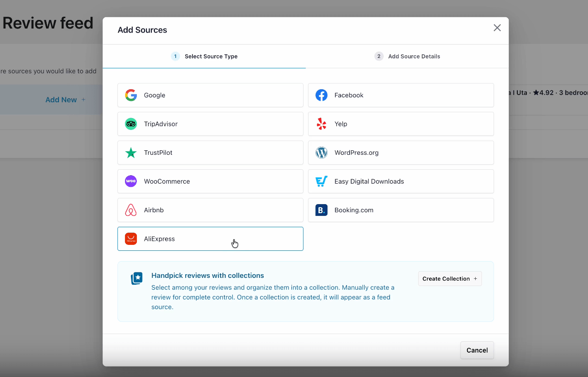Cancel the Add Sources dialog
This screenshot has width=588, height=377.
[x=477, y=350]
